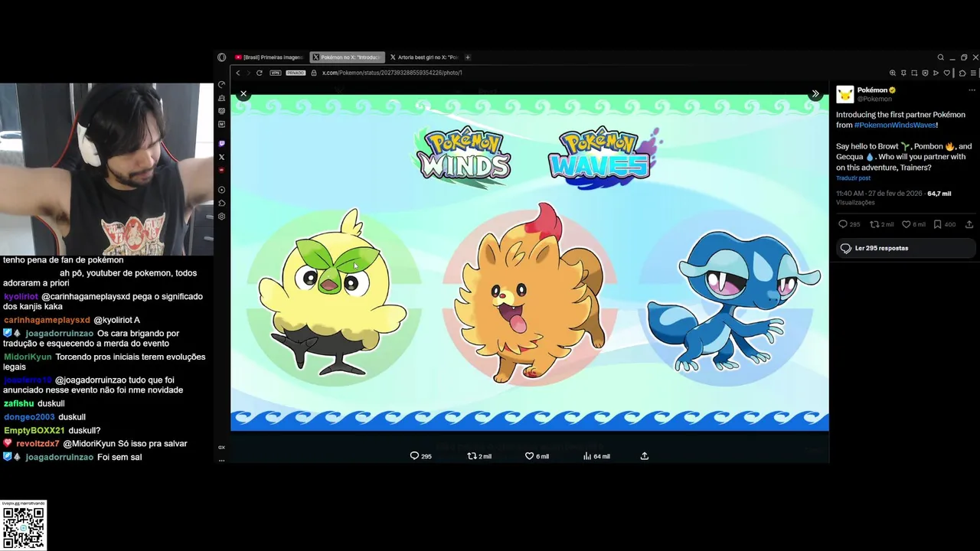Screen dimensions: 980x551
Task: Switch to the YouTube '[Brasil] Primeiras imagens' tab
Action: click(x=269, y=57)
